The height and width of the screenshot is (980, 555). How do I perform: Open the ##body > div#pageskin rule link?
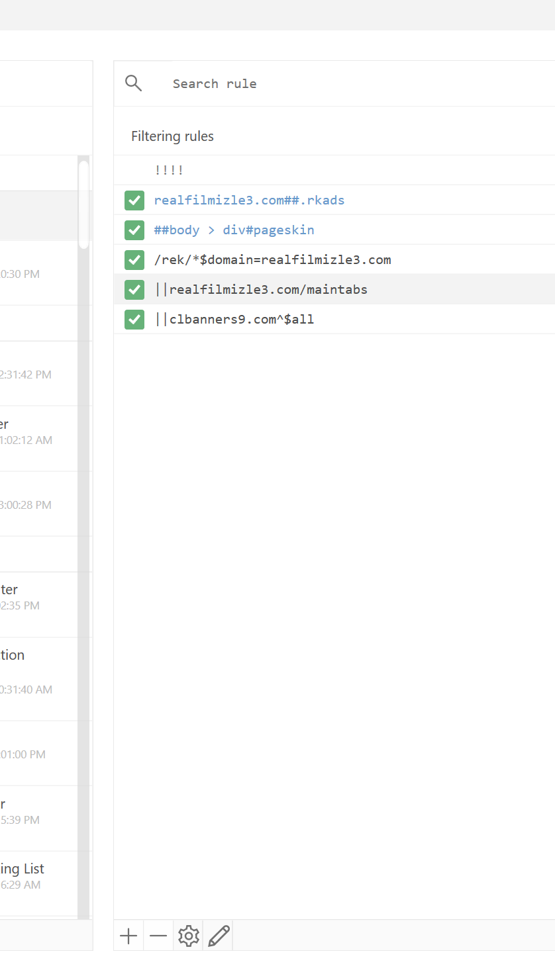[234, 230]
